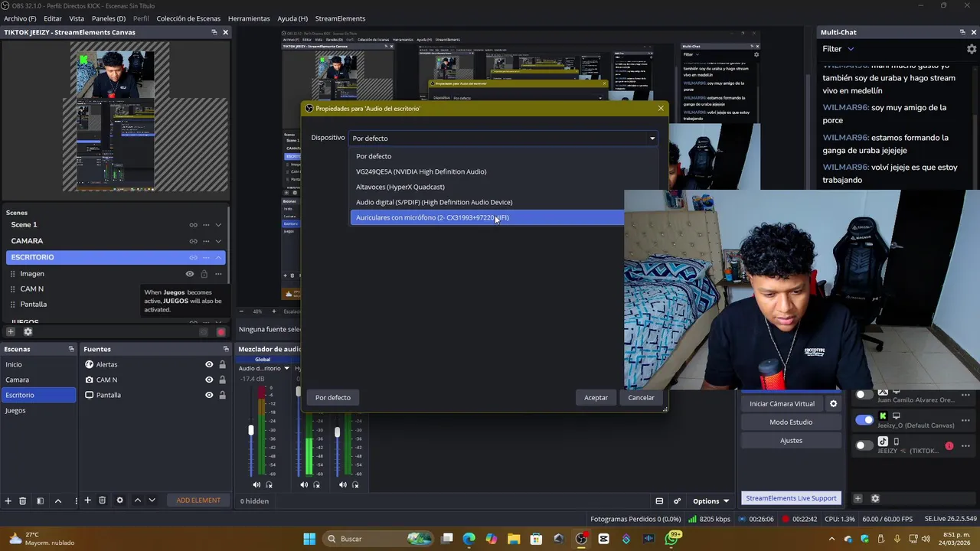Click the TikTok output warning icon
Screen dimensions: 980x551
point(949,445)
